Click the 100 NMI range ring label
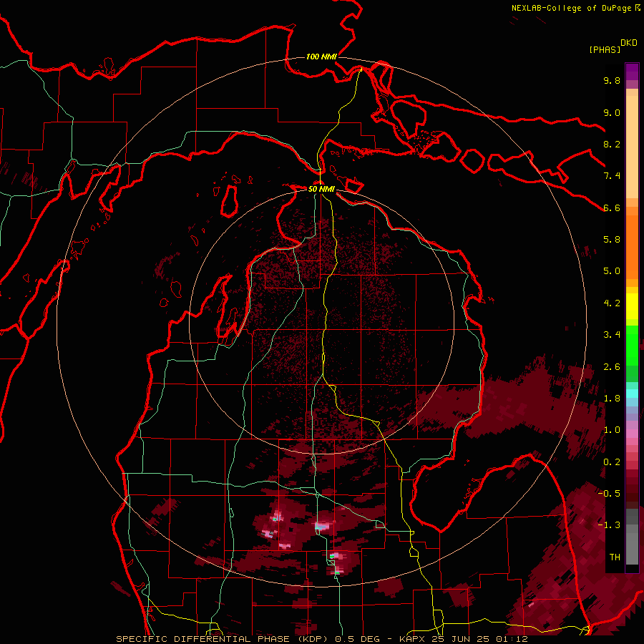Screen dimensions: 644x644 click(x=321, y=57)
